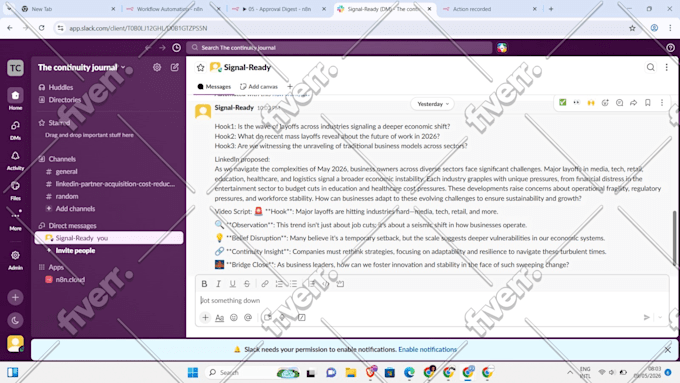Click Invite people
The image size is (680, 383).
[x=75, y=250]
